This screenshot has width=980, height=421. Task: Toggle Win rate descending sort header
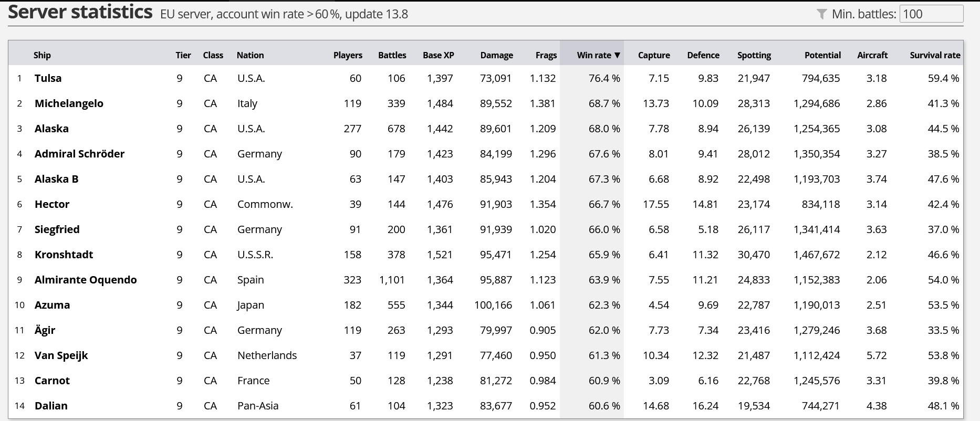point(599,55)
